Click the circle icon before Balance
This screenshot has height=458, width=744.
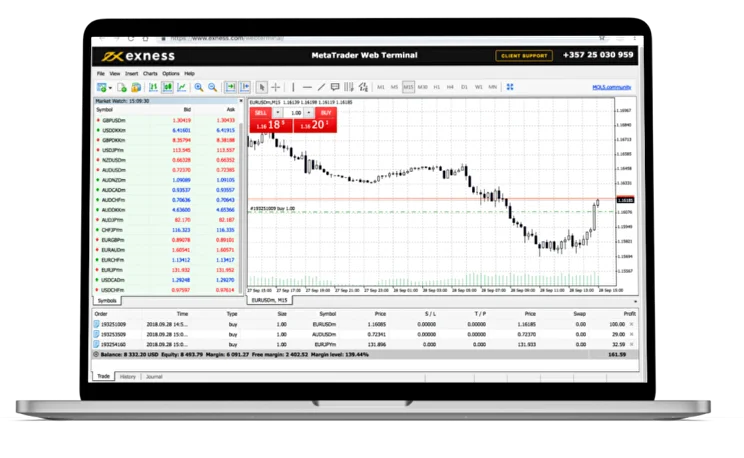(96, 355)
